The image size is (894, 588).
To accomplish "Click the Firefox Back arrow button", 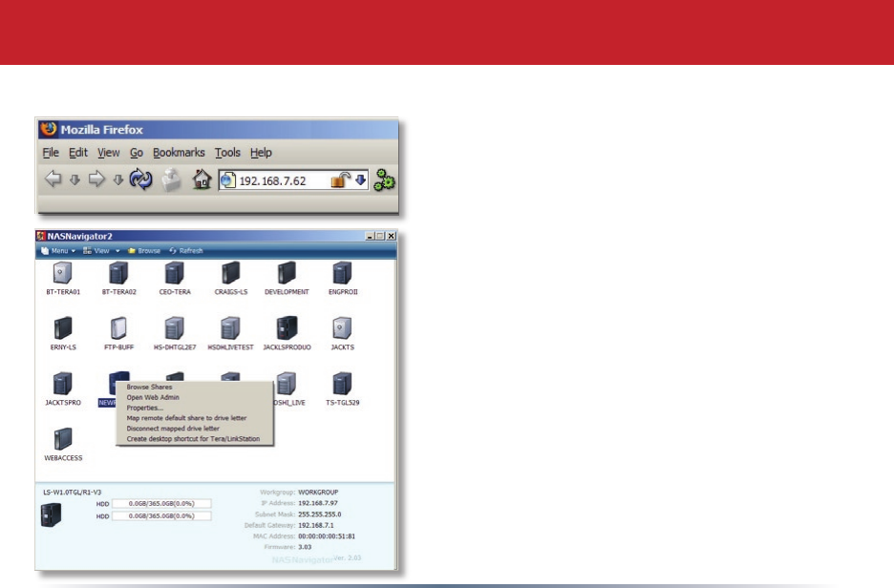I will 53,178.
